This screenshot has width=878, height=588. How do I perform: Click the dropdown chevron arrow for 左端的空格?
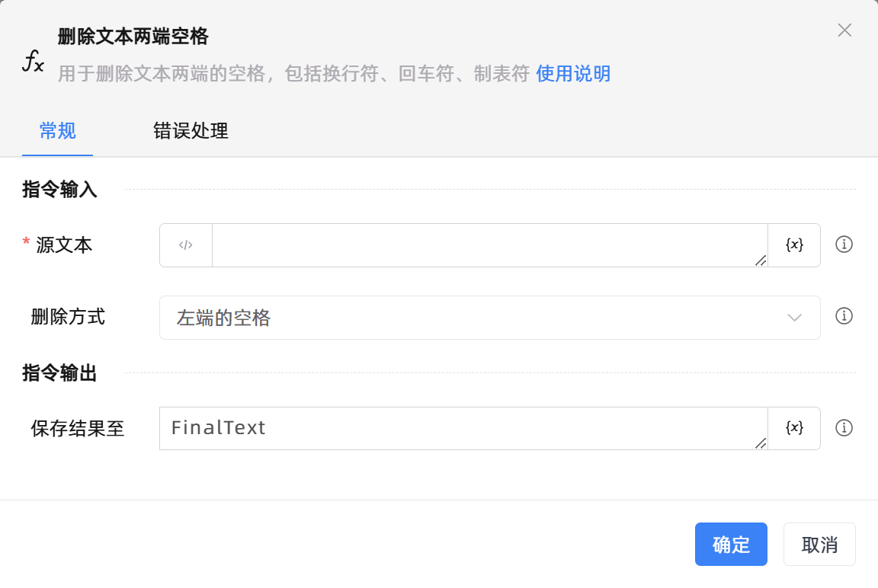[794, 318]
